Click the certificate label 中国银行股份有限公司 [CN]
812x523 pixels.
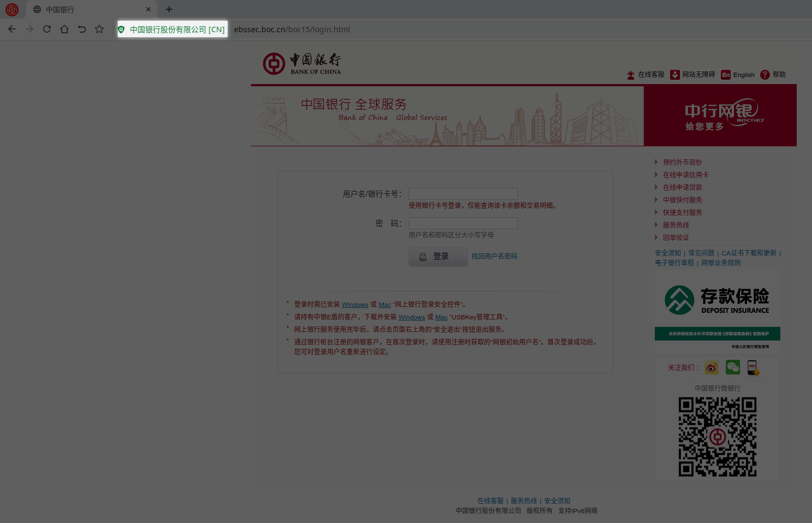(x=177, y=29)
